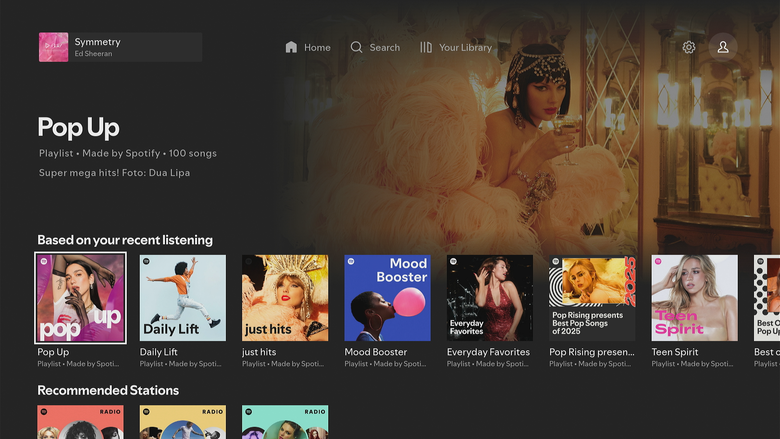780x439 pixels.
Task: Click the Teen Spirit title text
Action: 675,352
